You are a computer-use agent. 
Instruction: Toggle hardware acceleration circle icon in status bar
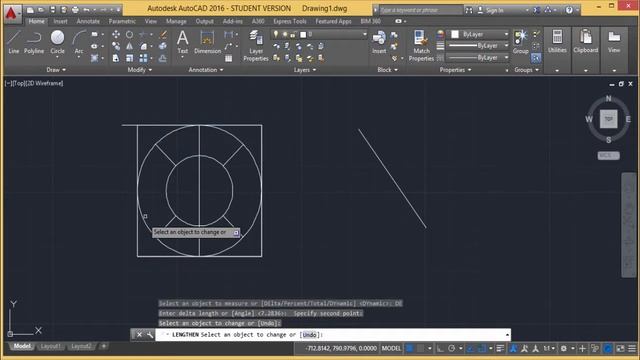click(608, 348)
